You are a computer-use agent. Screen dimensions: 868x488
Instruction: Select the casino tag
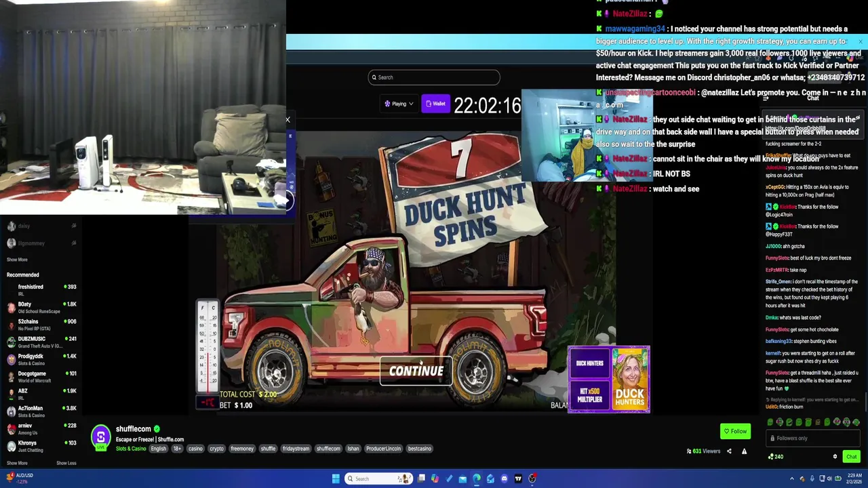tap(195, 449)
